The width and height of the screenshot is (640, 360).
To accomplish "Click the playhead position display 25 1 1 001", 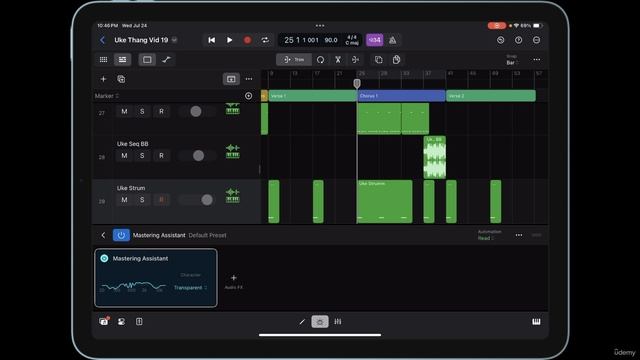I will [x=302, y=40].
